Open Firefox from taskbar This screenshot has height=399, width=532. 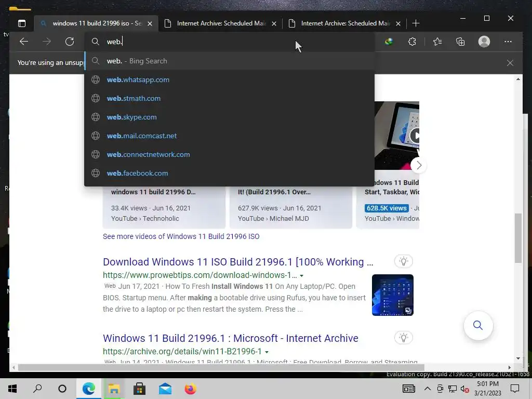pyautogui.click(x=190, y=389)
